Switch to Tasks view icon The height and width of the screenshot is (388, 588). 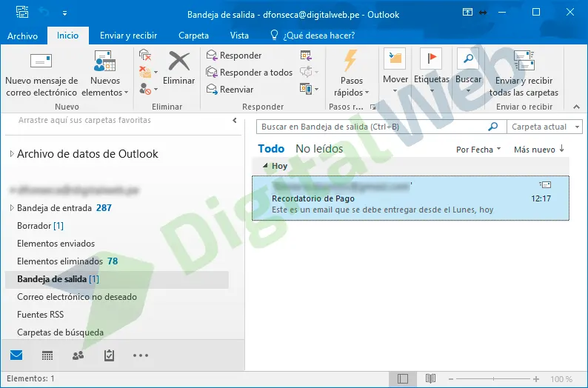109,355
